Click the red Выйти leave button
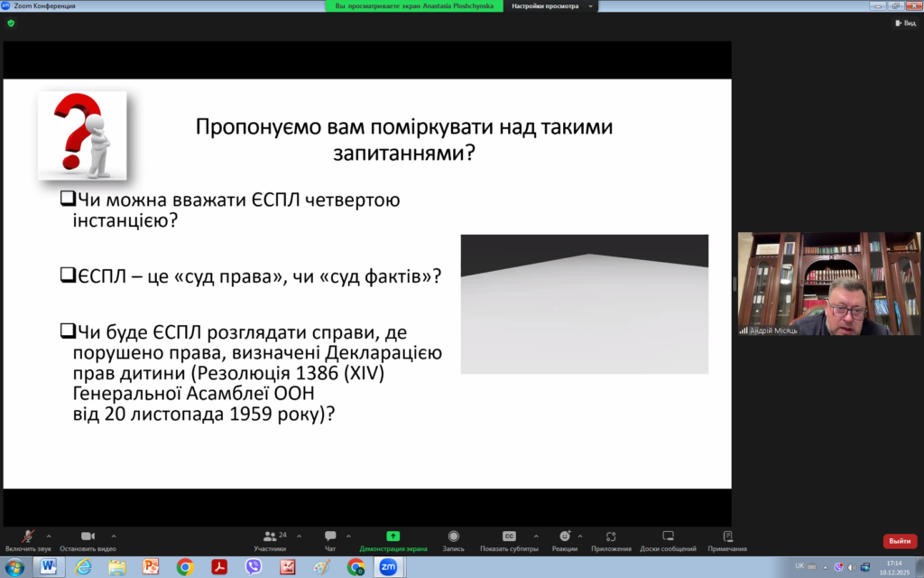 coord(900,541)
